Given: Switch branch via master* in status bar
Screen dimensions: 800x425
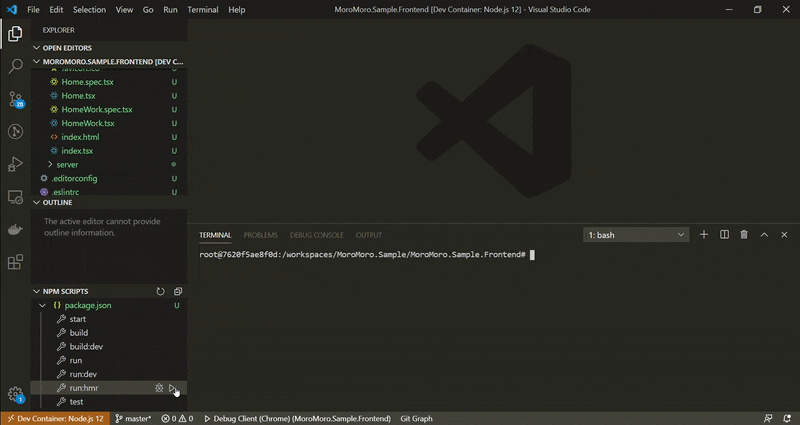Looking at the screenshot, I should pyautogui.click(x=133, y=418).
